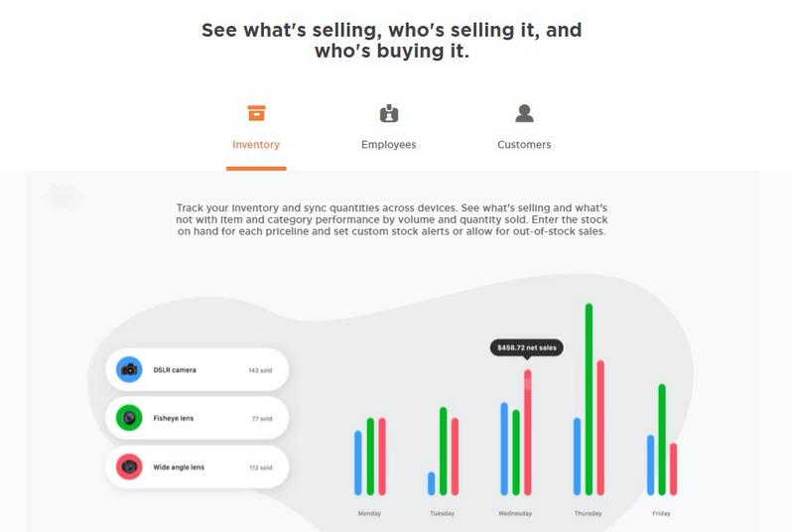Click Friday's green bar

[x=662, y=440]
